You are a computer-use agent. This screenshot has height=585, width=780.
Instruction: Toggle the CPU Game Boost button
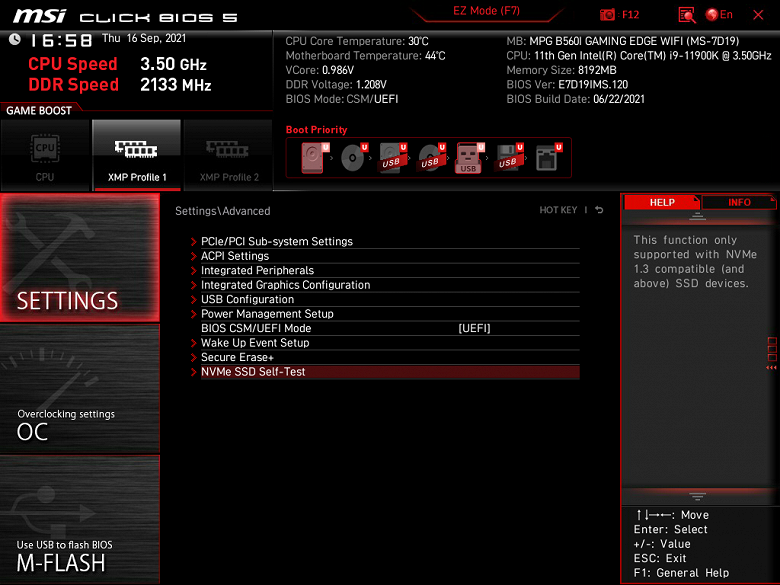click(45, 155)
